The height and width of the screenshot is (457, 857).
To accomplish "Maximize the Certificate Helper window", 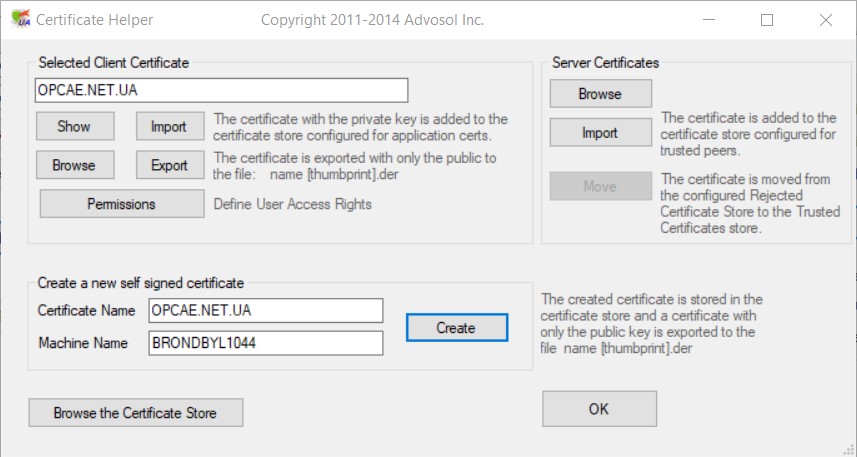I will tap(767, 19).
